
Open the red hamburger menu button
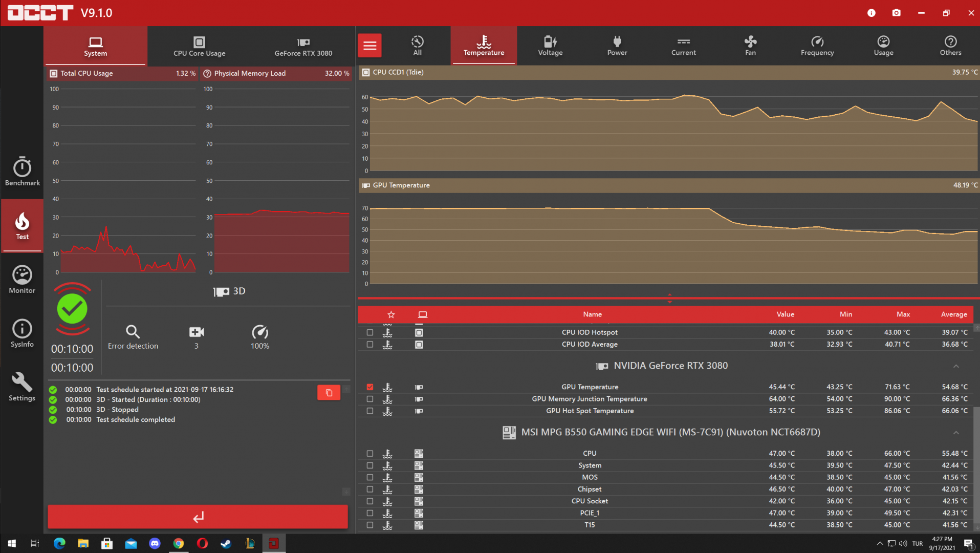[x=369, y=46]
